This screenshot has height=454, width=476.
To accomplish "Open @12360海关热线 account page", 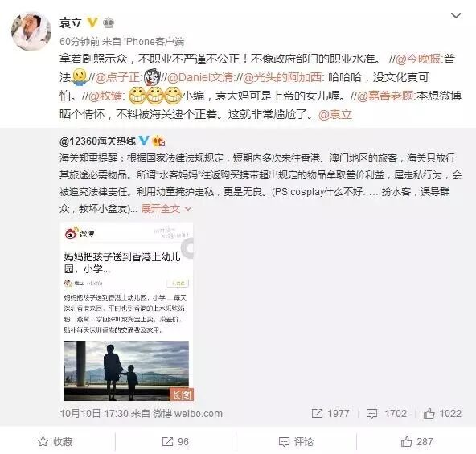I will [x=97, y=141].
